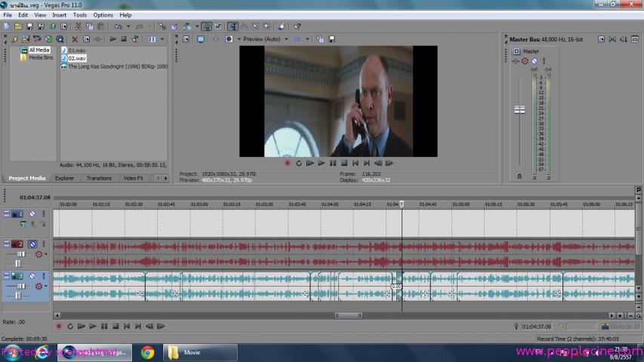Solo audio track 3

[44, 276]
